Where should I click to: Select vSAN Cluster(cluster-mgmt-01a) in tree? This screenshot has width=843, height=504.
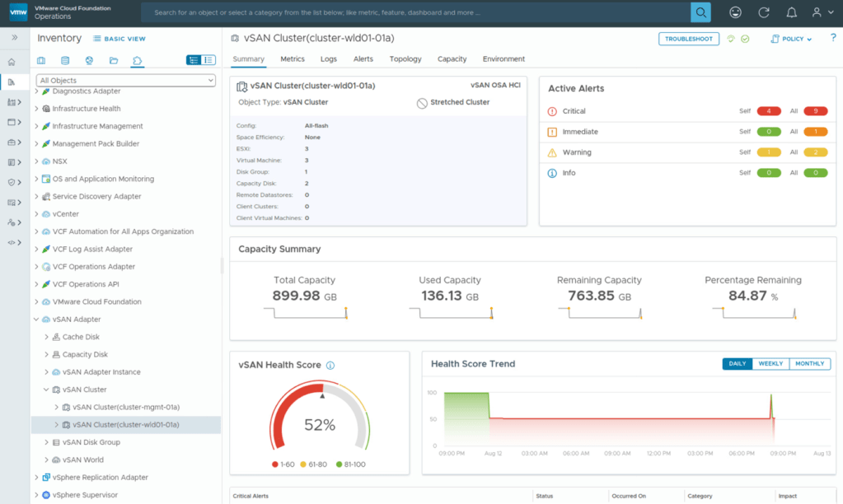[125, 407]
